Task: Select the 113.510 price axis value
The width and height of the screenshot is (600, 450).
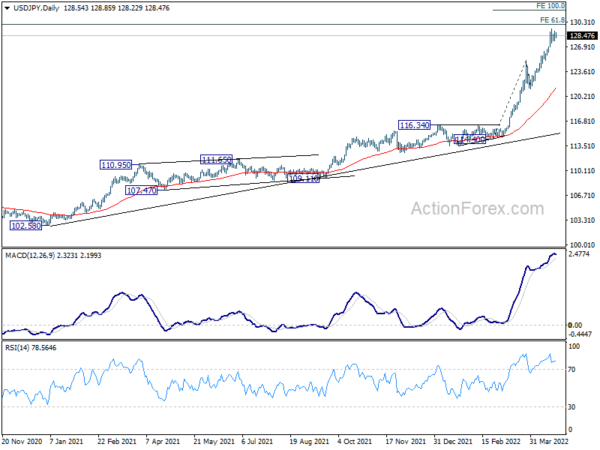Action: coord(582,146)
